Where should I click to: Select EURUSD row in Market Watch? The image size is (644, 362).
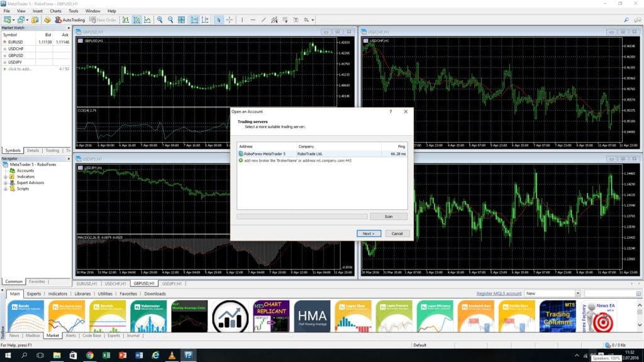36,42
